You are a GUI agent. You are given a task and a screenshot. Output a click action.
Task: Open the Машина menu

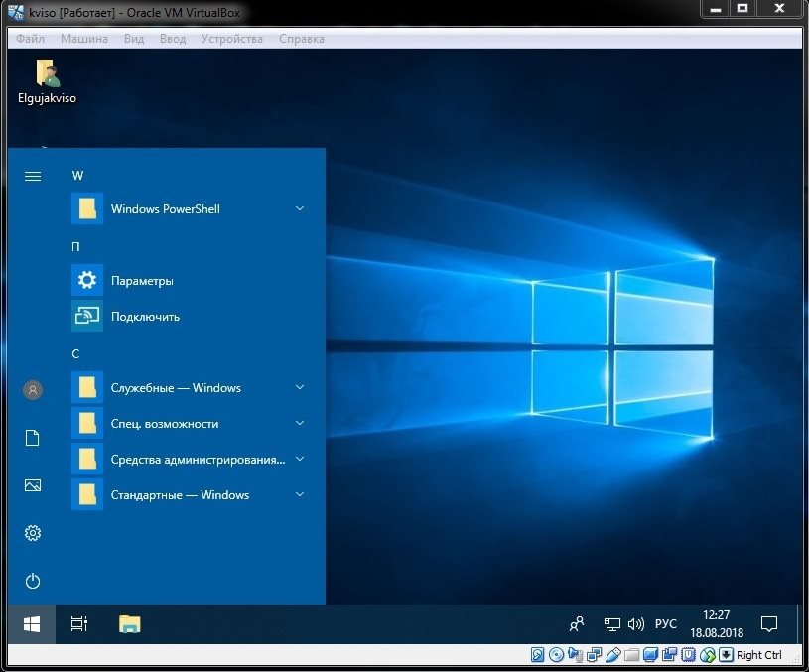coord(84,39)
